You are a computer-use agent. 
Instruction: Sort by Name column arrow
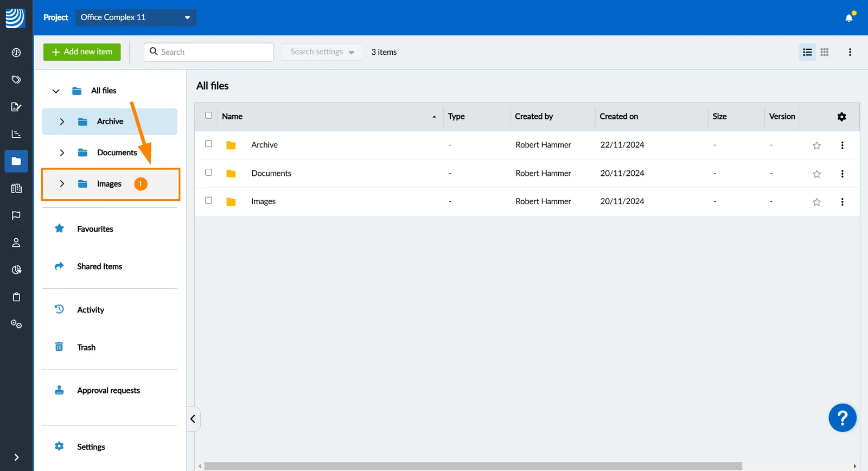tap(434, 117)
